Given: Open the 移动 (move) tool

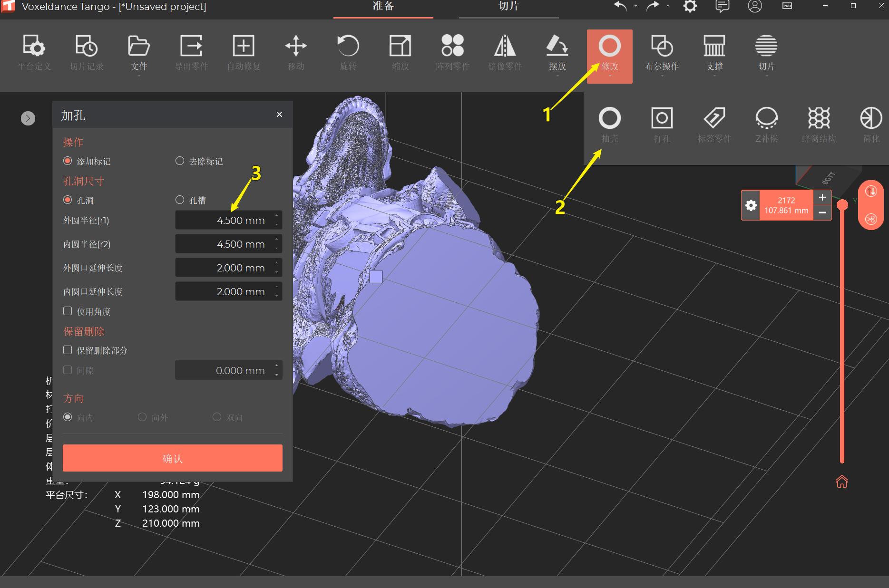Looking at the screenshot, I should tap(295, 52).
